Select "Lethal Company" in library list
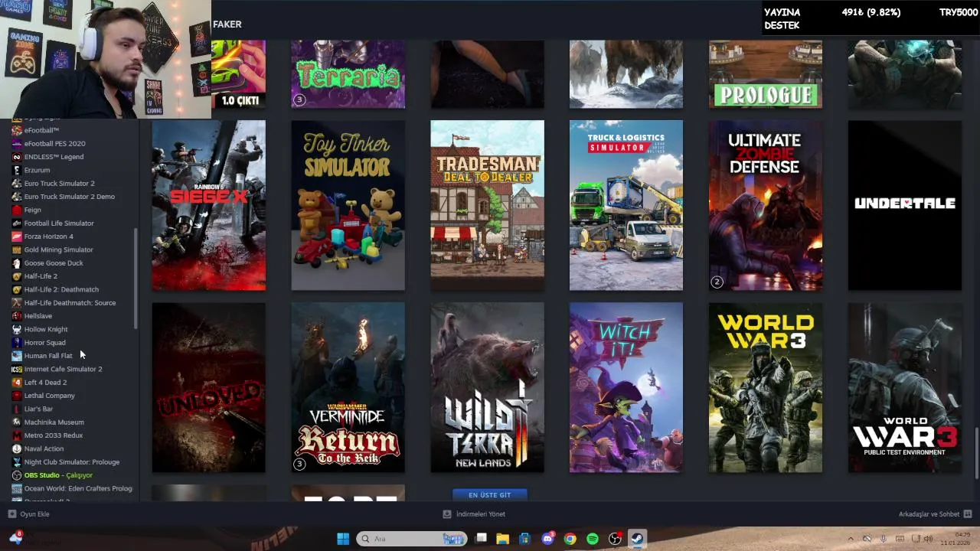 point(49,396)
